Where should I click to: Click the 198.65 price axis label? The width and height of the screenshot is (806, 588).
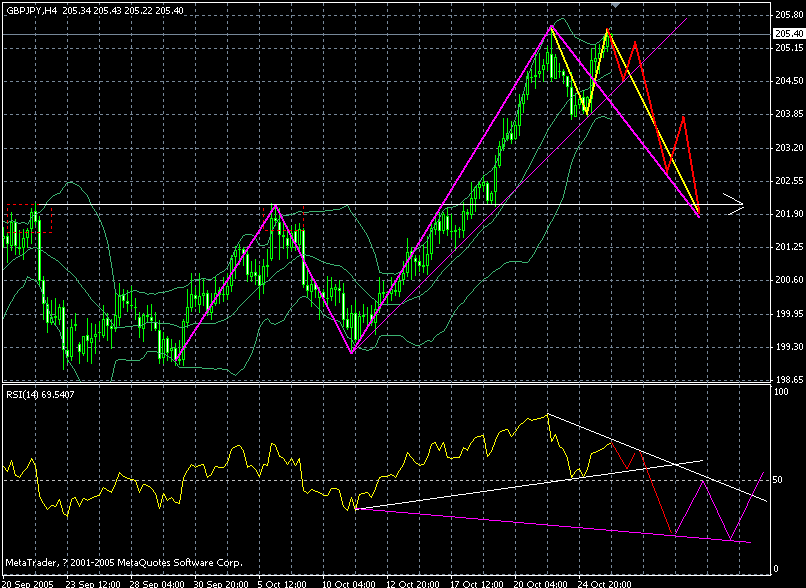coord(789,380)
